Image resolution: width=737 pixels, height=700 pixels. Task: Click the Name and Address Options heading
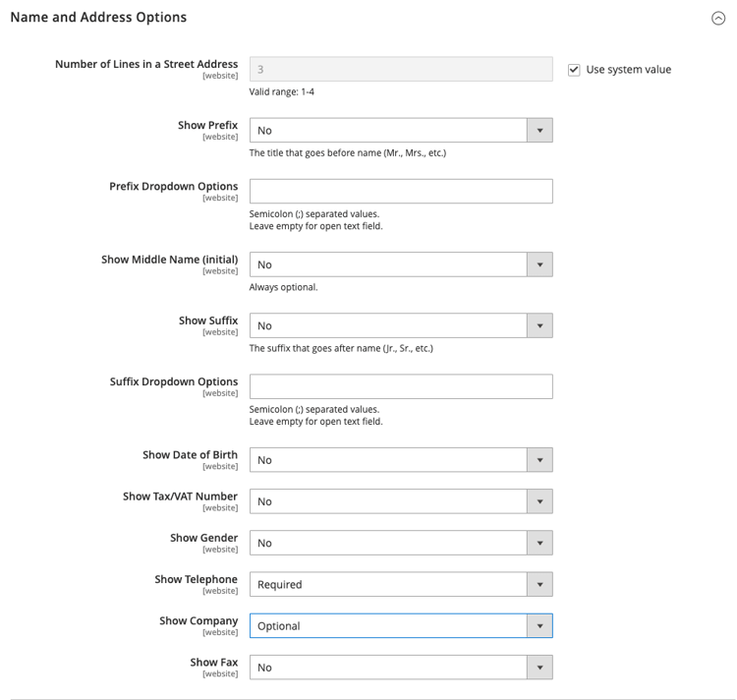(98, 18)
